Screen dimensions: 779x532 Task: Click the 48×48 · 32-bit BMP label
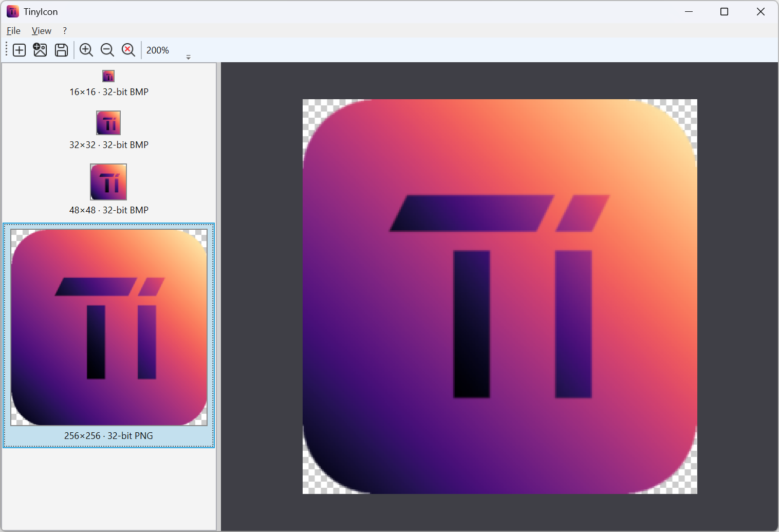tap(109, 210)
